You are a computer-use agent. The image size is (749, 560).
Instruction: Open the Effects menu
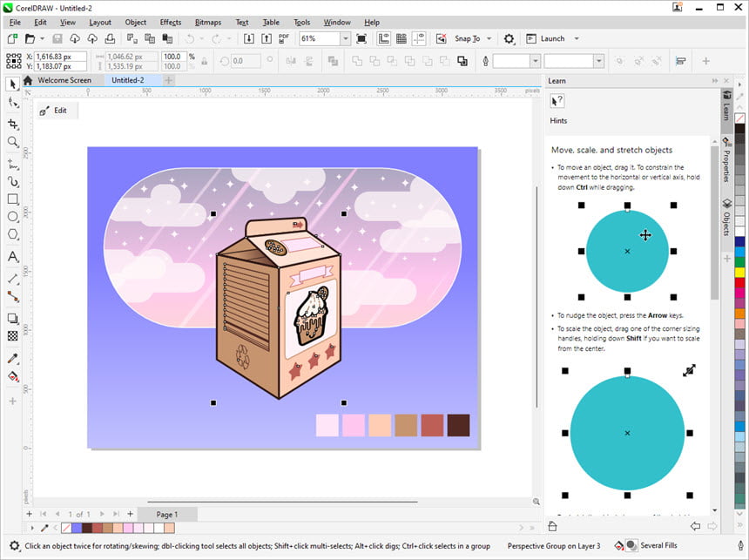tap(171, 22)
